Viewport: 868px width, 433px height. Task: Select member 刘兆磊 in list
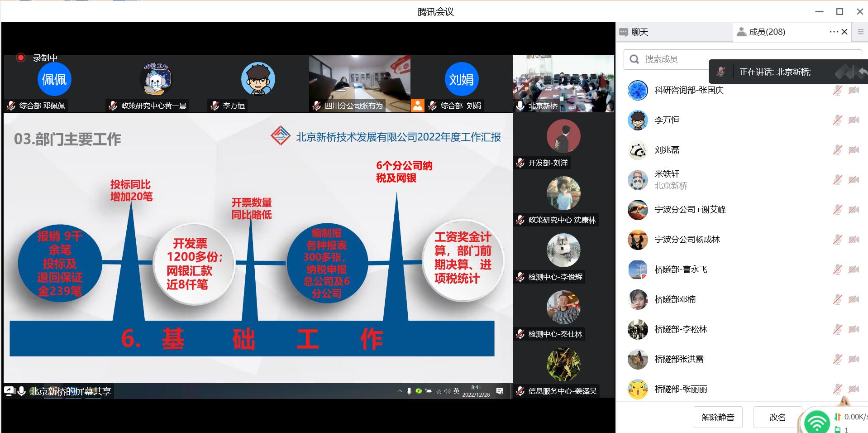click(x=742, y=150)
